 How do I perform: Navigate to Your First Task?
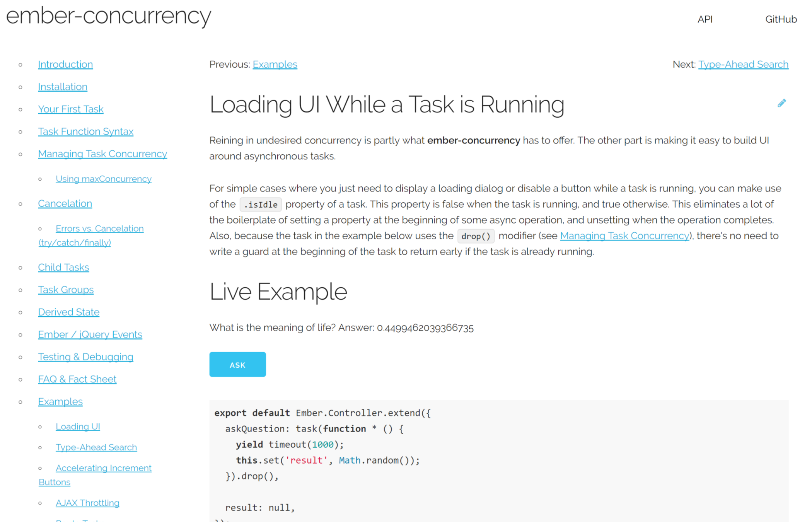[x=71, y=109]
